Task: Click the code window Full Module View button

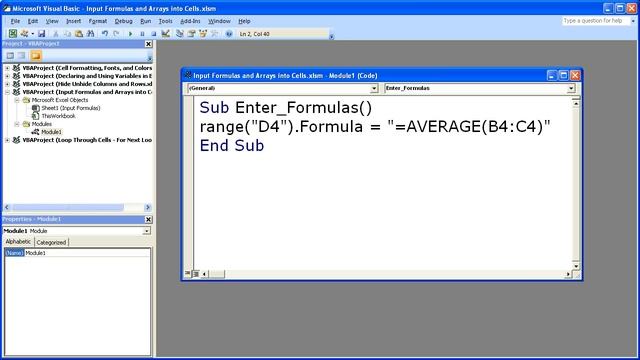Action: click(196, 274)
